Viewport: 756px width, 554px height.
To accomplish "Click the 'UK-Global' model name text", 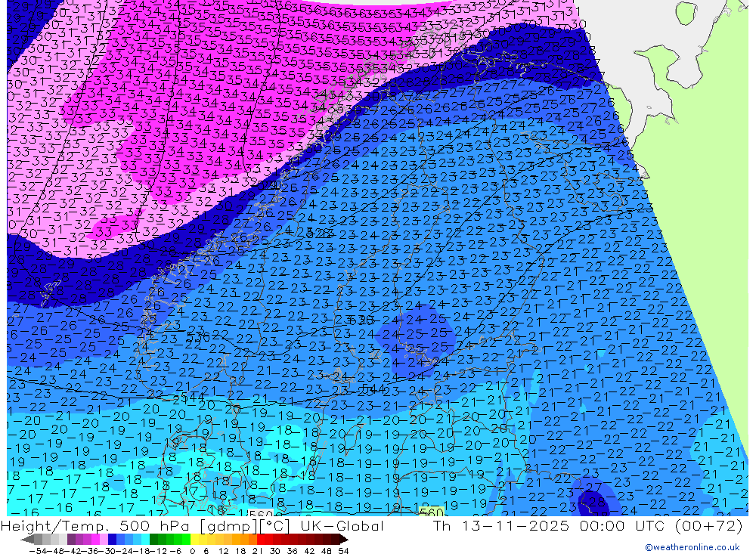I will pyautogui.click(x=342, y=525).
